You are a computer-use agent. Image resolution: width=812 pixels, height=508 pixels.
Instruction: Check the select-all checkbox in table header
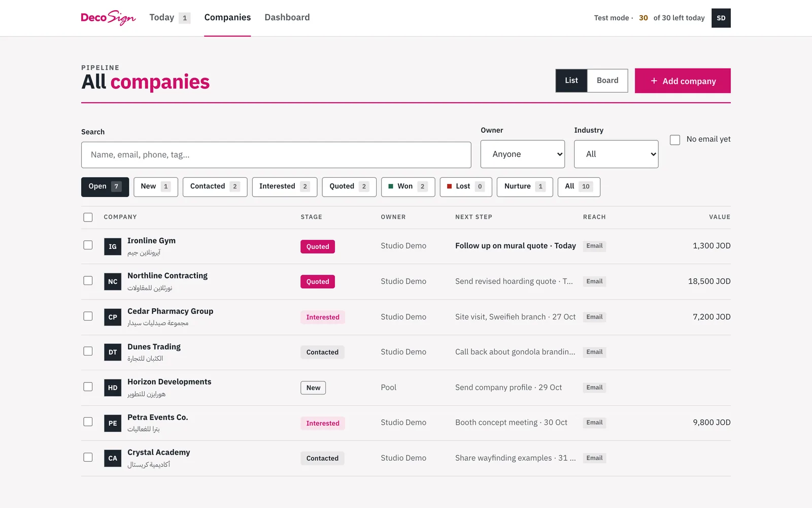pos(88,217)
